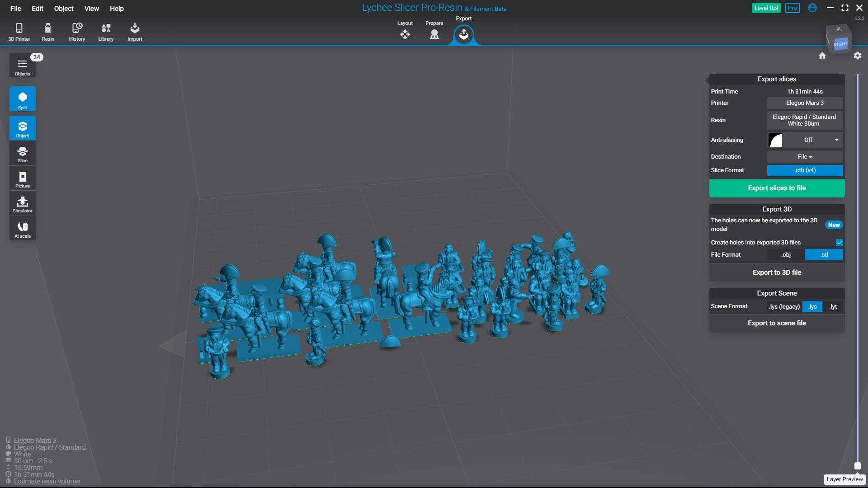Switch to the Prepare tab
Image resolution: width=868 pixels, height=488 pixels.
[x=434, y=31]
